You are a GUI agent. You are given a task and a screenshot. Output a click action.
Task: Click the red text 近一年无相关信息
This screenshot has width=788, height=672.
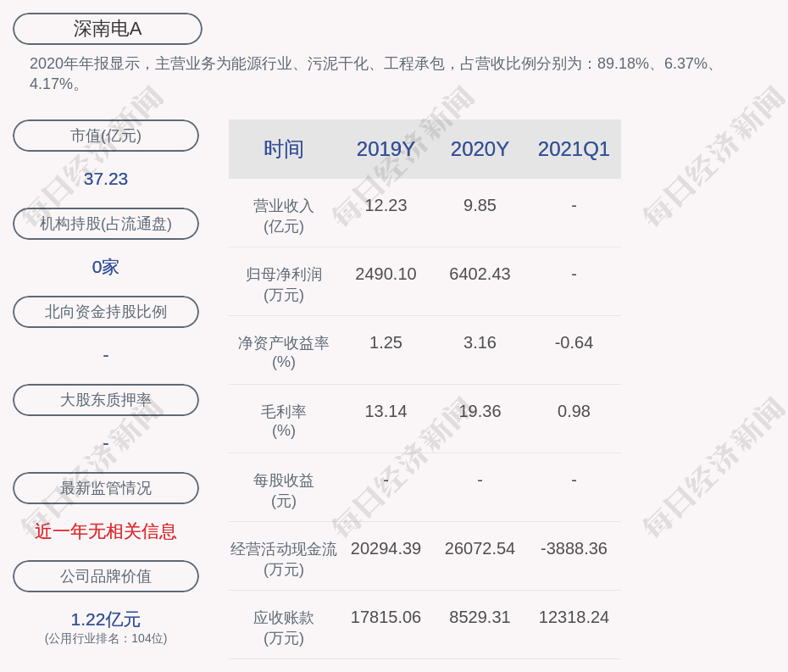click(106, 531)
